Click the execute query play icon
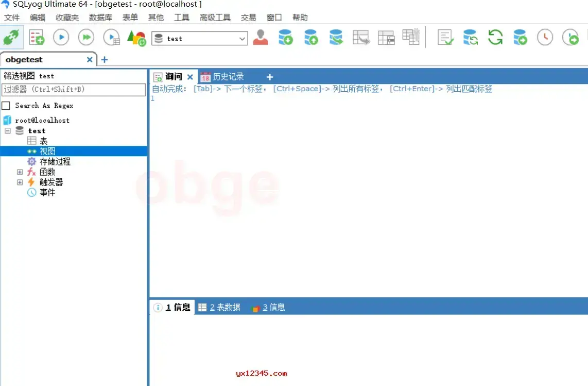Image resolution: width=588 pixels, height=386 pixels. point(61,38)
